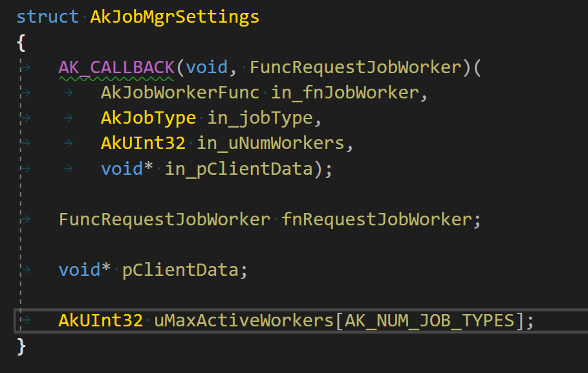
Task: Place cursor on AkJobMgrSettings struct name
Action: [175, 16]
